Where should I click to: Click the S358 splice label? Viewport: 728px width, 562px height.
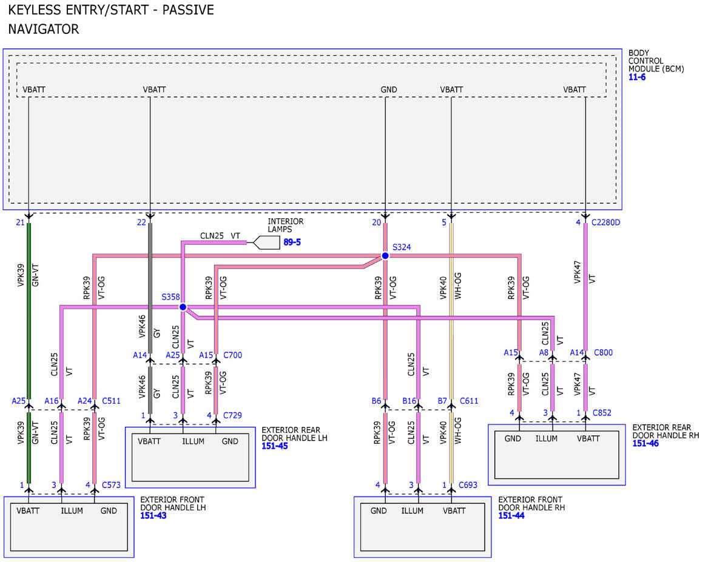pos(170,298)
